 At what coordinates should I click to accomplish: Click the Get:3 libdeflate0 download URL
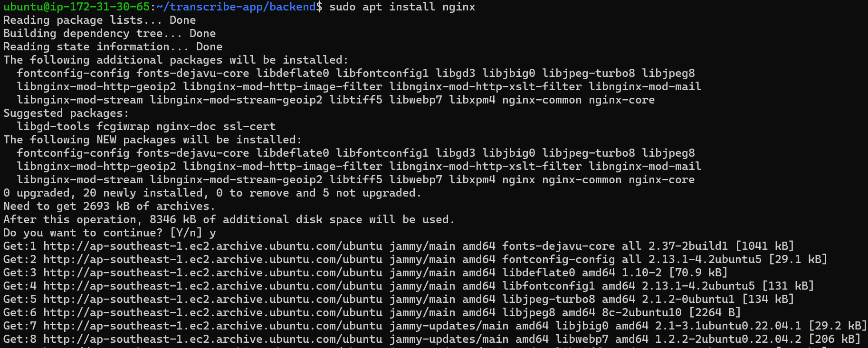tap(213, 273)
